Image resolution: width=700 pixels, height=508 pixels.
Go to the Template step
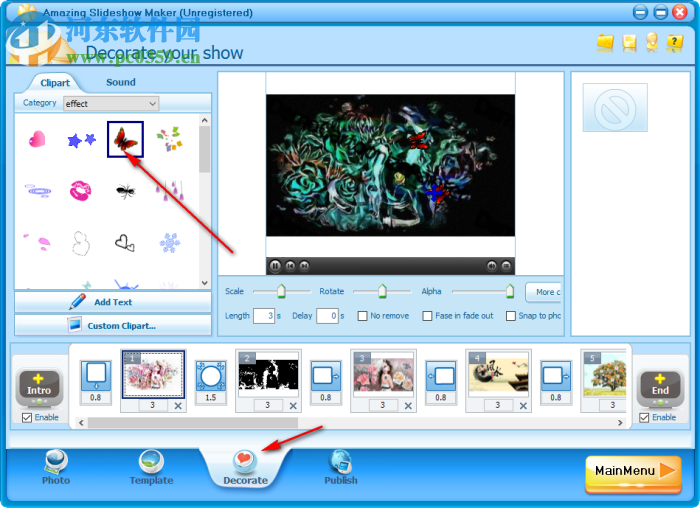click(151, 468)
